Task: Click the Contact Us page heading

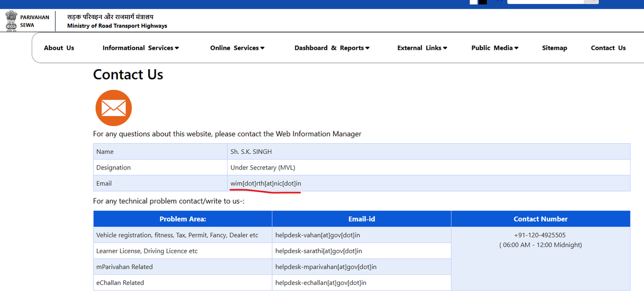Action: [x=128, y=75]
